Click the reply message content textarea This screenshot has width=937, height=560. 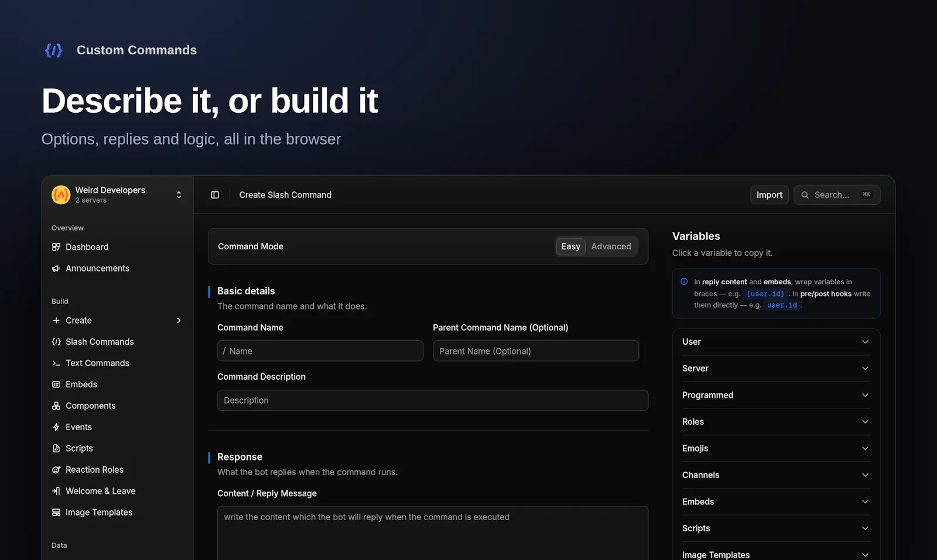coord(433,533)
